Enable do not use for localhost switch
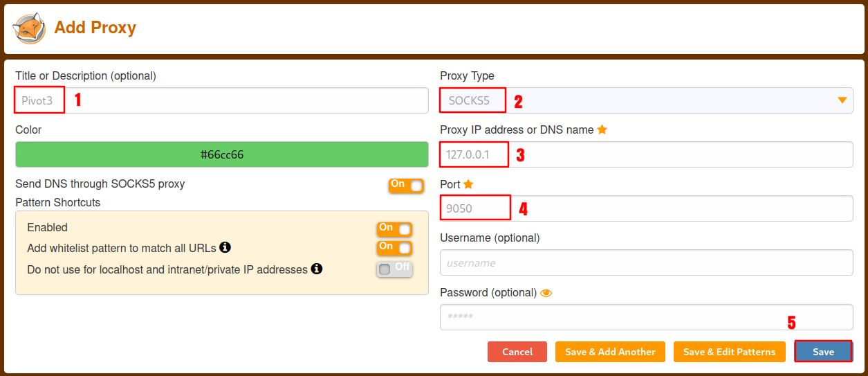The image size is (868, 376). click(394, 269)
